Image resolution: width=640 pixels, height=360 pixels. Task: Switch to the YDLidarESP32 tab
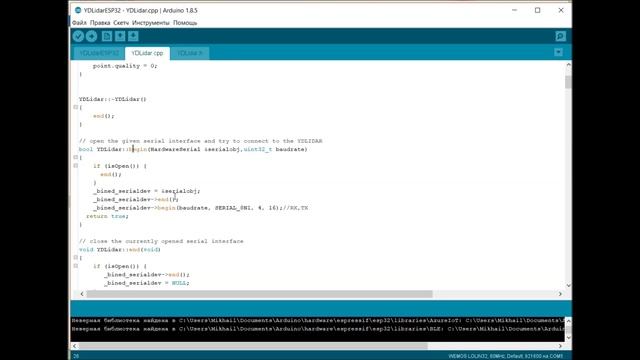point(99,53)
